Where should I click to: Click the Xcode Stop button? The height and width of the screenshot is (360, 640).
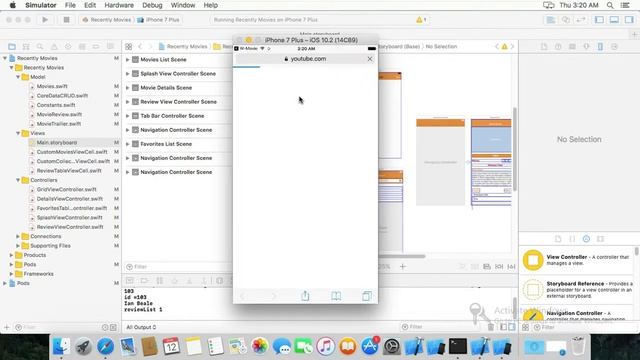point(66,20)
